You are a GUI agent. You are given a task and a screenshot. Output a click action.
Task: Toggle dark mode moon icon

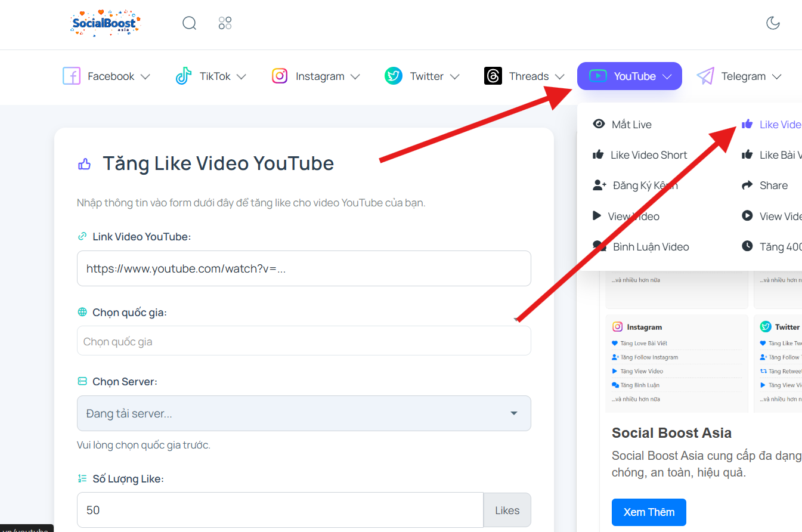[x=773, y=23]
